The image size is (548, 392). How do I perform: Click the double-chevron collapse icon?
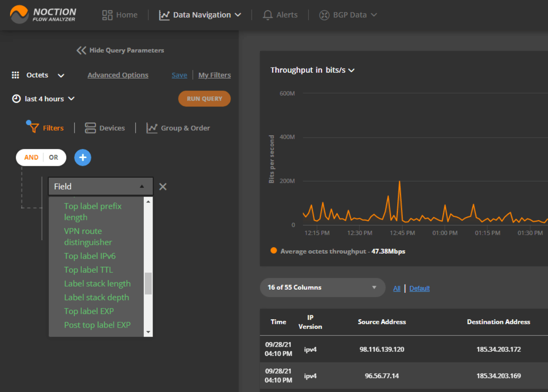pyautogui.click(x=81, y=50)
